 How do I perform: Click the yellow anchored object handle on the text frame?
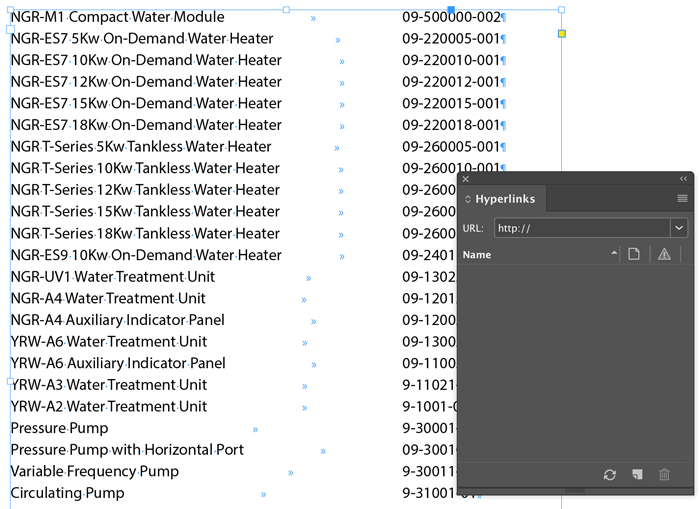562,34
